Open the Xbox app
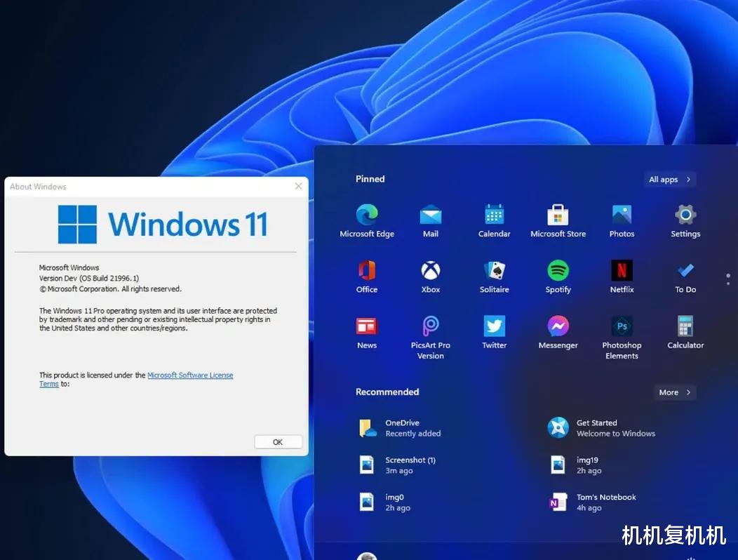The image size is (738, 560). pos(430,276)
